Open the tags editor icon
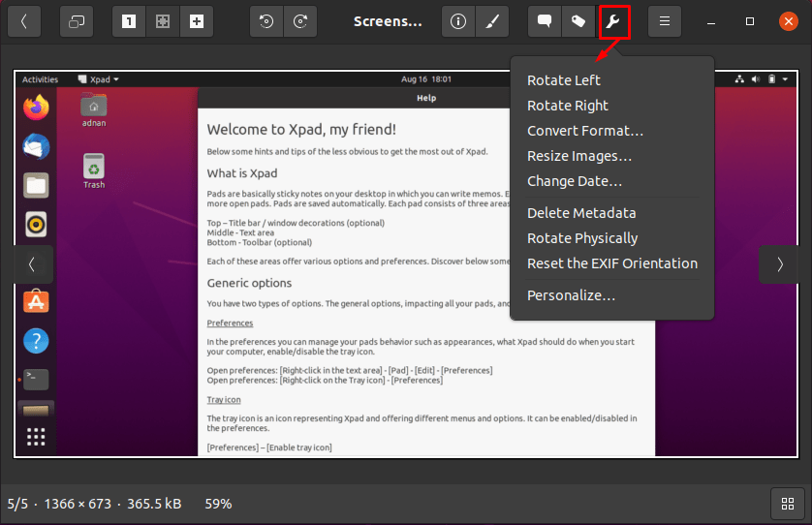 coord(578,21)
